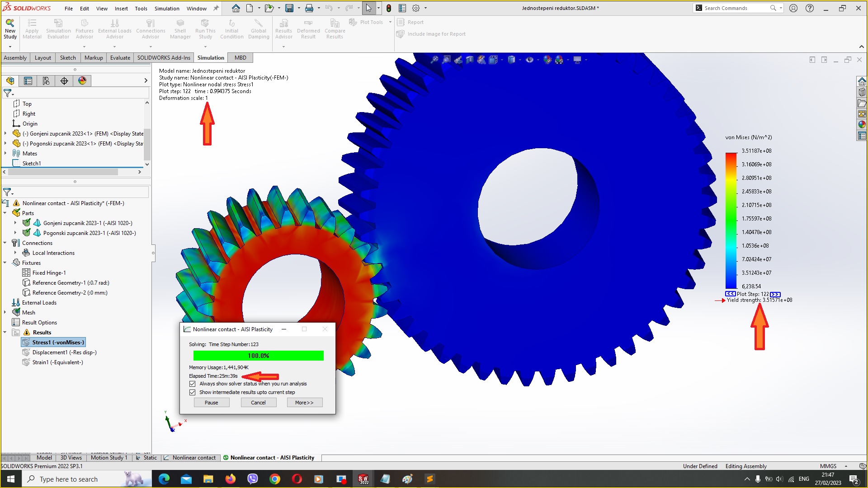Switch to the Static study bottom tab
Screen dimensions: 868x488
(x=146, y=458)
